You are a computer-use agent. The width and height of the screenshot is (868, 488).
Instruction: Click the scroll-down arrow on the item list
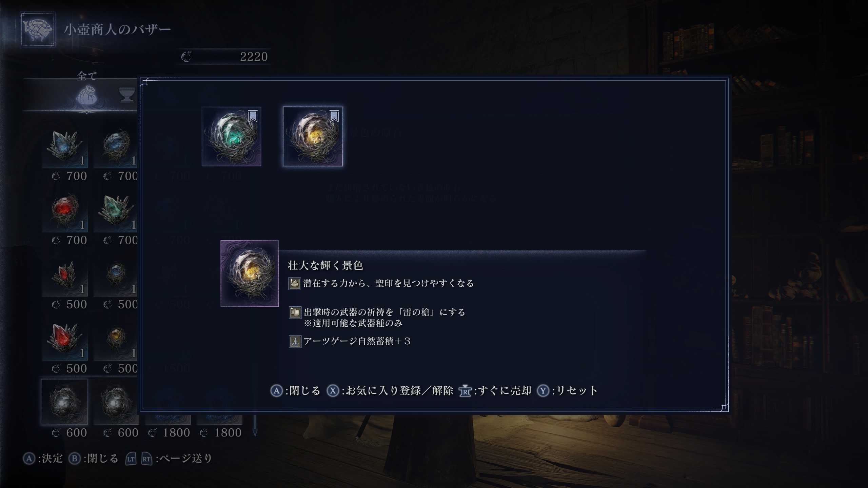(255, 432)
